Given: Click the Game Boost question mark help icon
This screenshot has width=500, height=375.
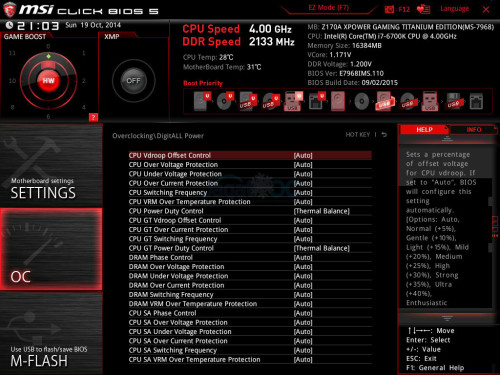Looking at the screenshot, I should tap(93, 117).
